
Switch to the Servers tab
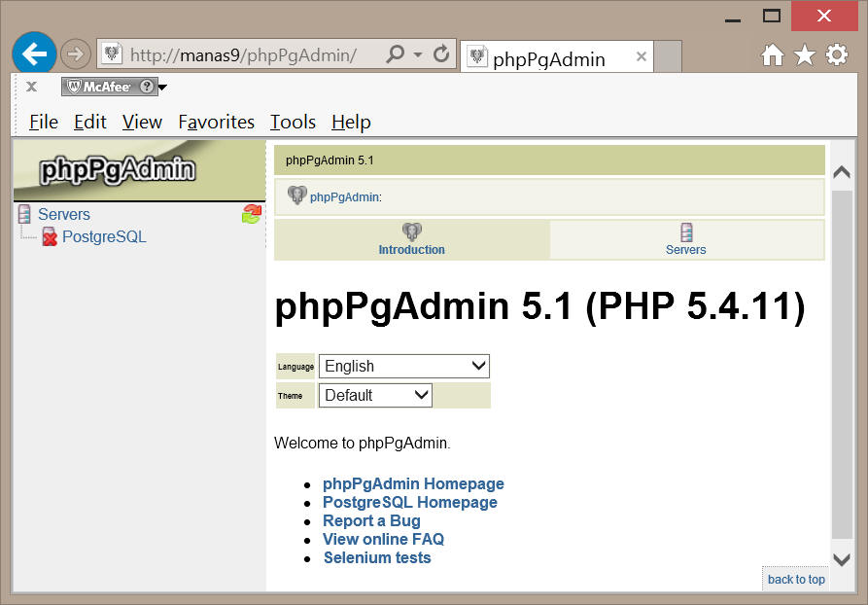(686, 239)
